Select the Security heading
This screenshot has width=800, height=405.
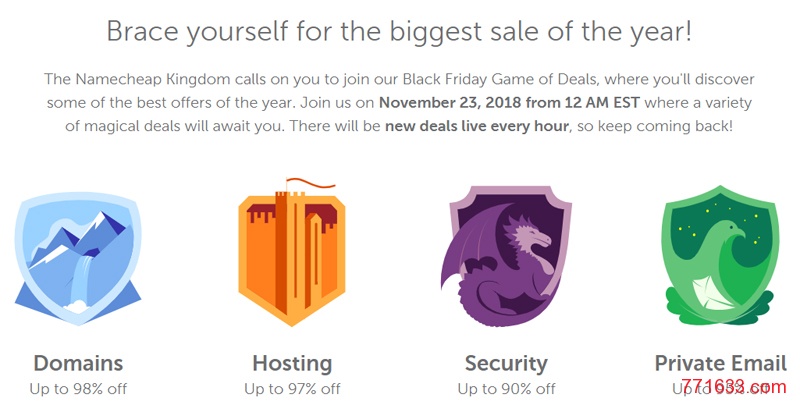tap(506, 364)
